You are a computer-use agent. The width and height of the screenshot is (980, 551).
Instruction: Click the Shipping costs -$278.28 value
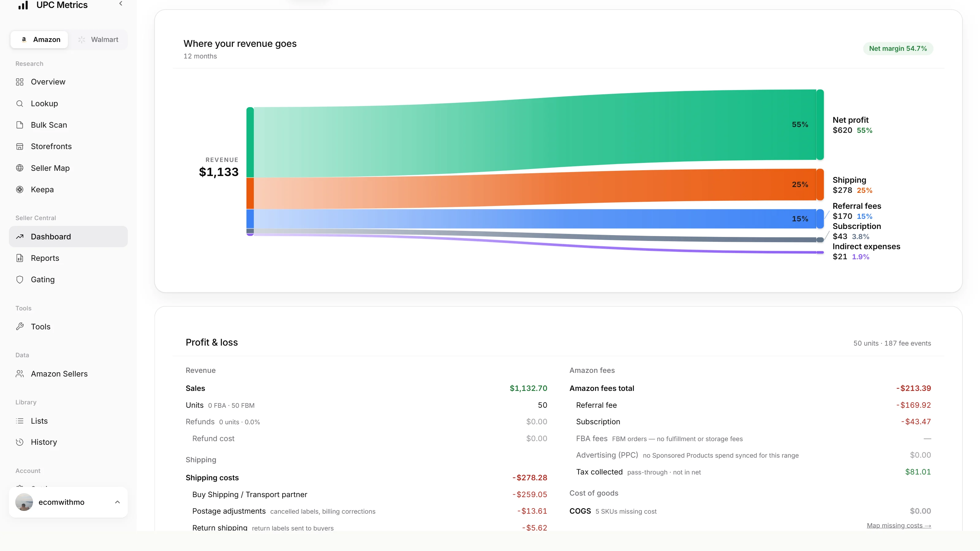click(x=530, y=478)
